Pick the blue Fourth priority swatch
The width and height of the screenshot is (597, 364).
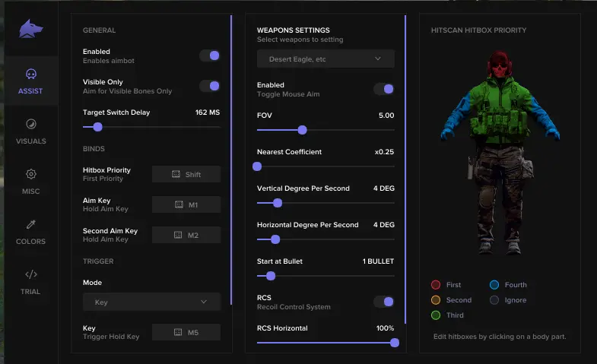point(494,285)
